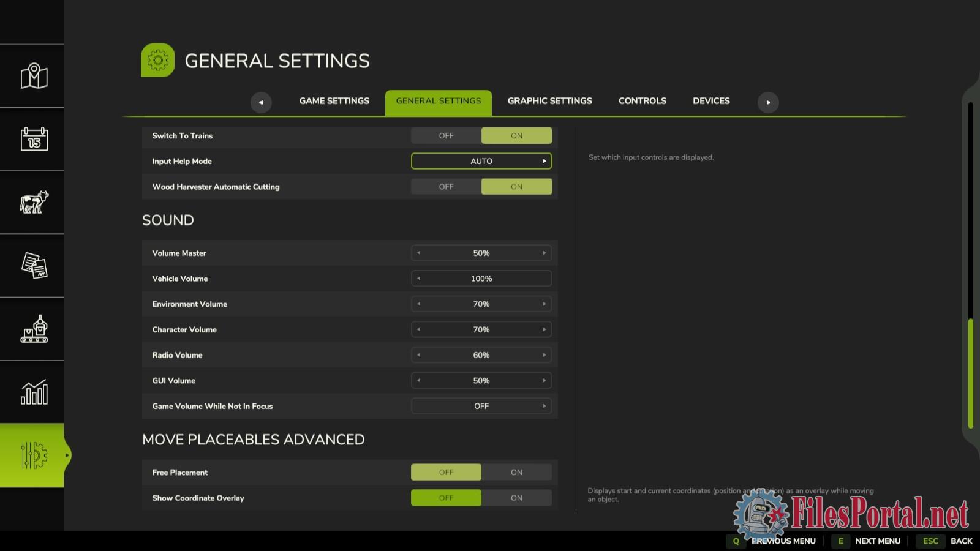
Task: Open the Controls tab
Action: tap(642, 101)
